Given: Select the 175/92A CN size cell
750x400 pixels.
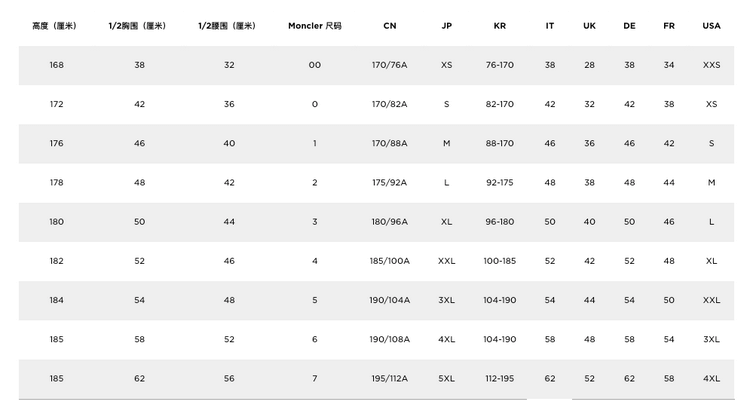Looking at the screenshot, I should coord(390,183).
